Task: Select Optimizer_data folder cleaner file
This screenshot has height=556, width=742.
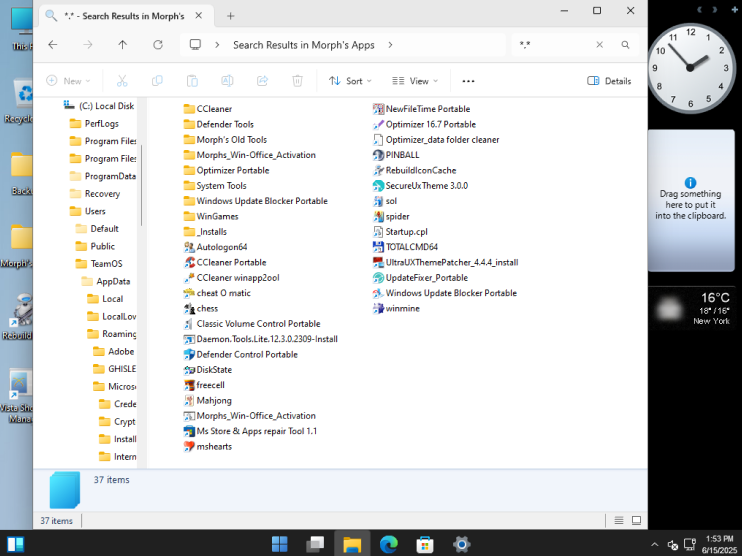Action: [436, 140]
